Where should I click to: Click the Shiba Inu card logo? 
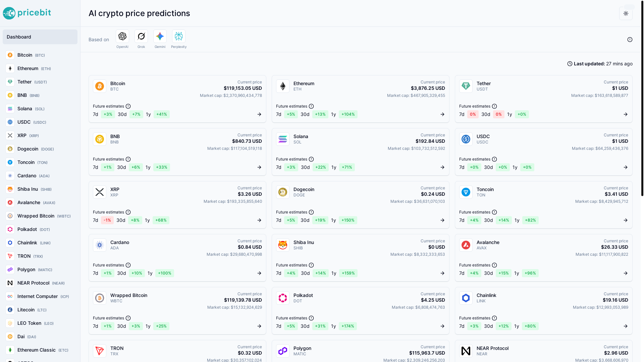pos(283,245)
